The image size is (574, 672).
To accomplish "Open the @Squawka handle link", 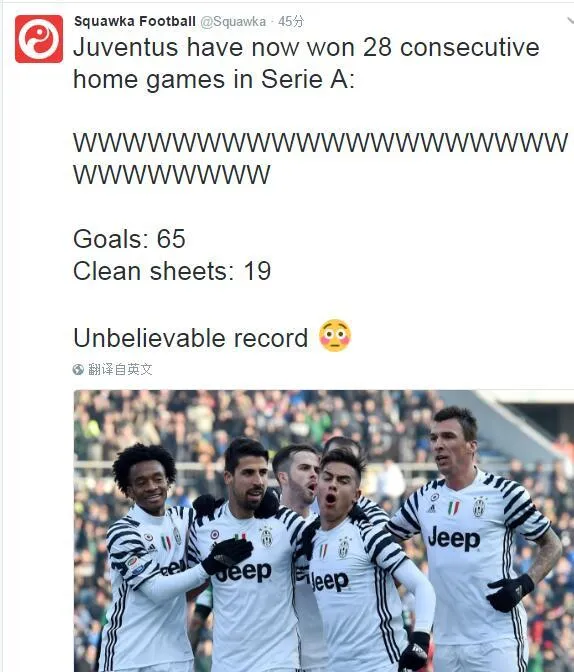I will tap(233, 21).
